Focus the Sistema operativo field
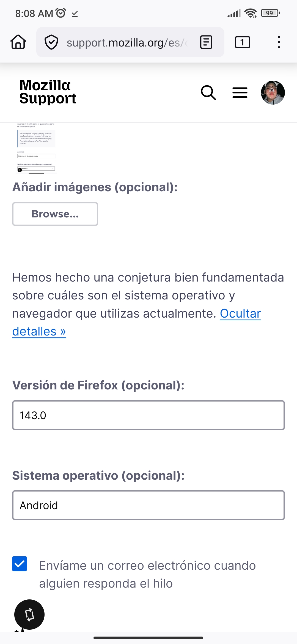Image resolution: width=297 pixels, height=644 pixels. click(148, 505)
